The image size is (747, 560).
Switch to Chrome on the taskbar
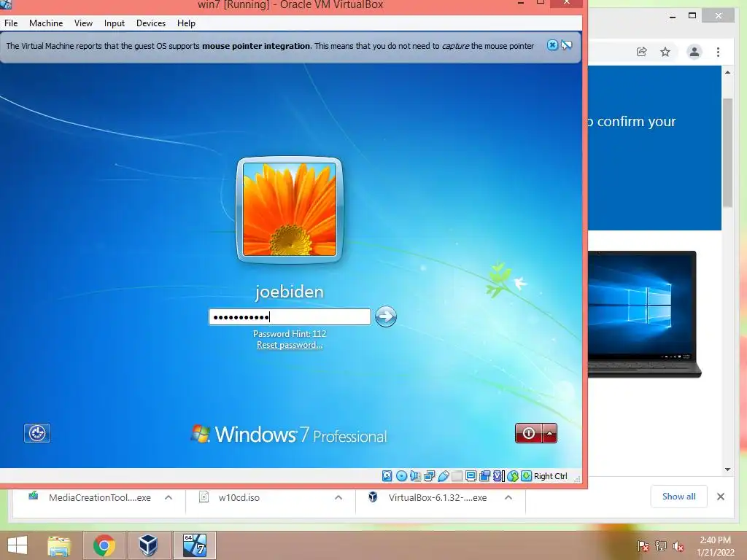click(104, 545)
